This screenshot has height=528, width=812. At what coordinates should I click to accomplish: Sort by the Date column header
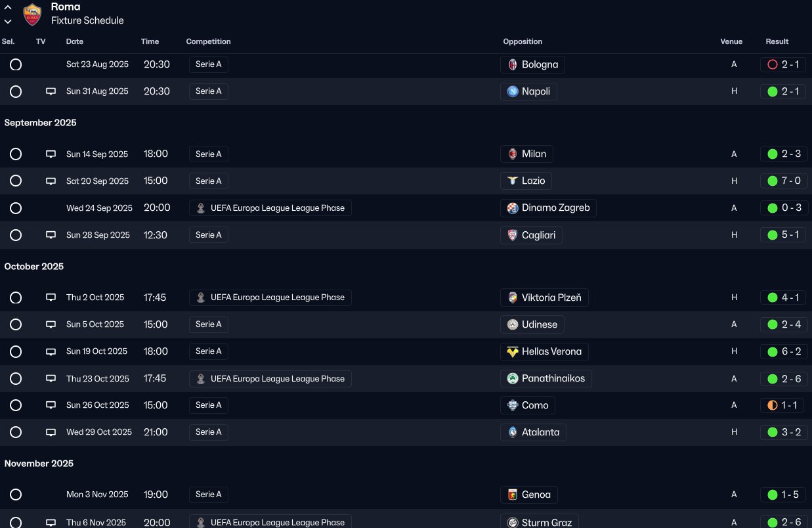click(x=75, y=41)
